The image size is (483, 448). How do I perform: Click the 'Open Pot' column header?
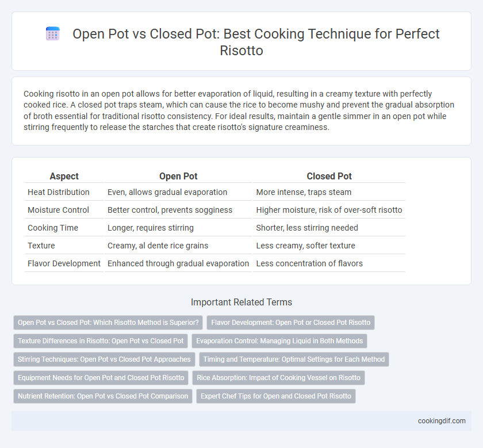pos(178,176)
